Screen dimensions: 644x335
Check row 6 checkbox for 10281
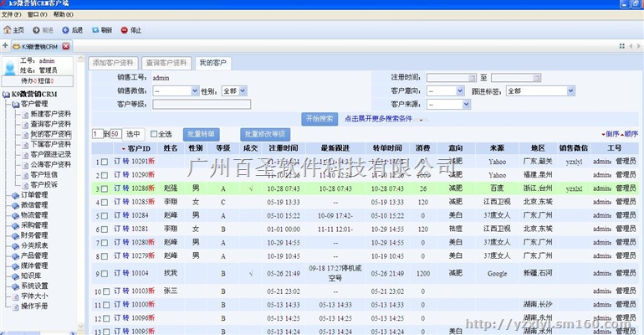click(x=105, y=229)
